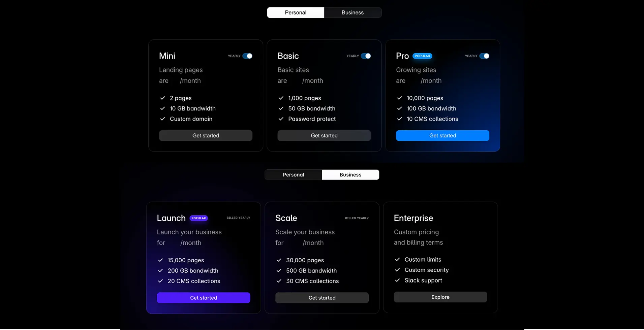
Task: Click checkmark next to Custom limits
Action: pos(397,260)
